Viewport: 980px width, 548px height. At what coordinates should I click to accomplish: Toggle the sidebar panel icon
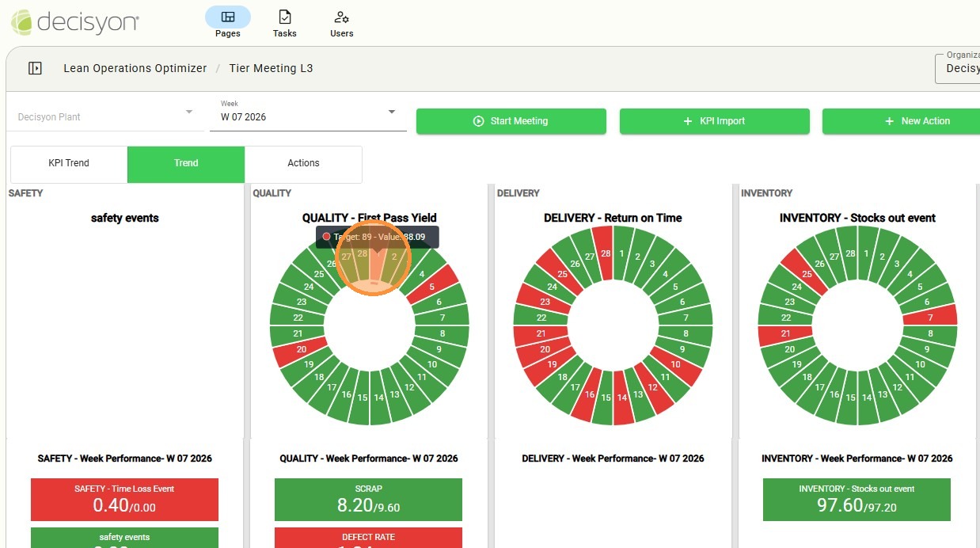pos(35,68)
